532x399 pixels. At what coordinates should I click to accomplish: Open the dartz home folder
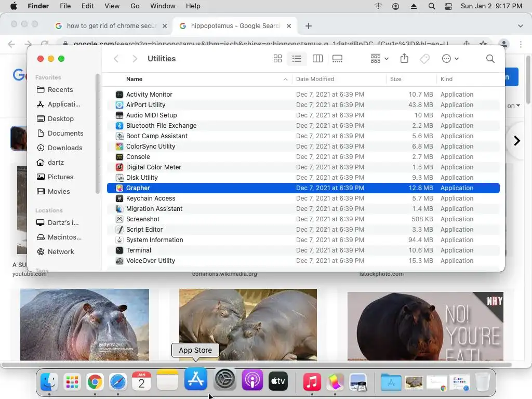click(x=50, y=163)
